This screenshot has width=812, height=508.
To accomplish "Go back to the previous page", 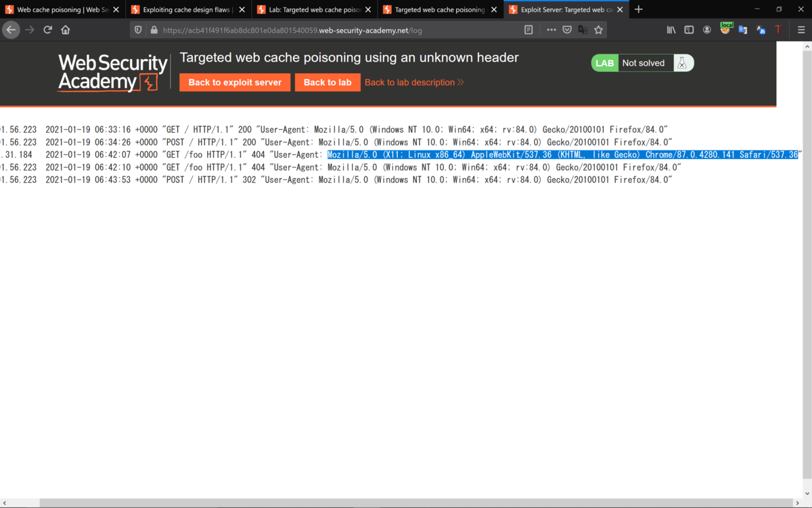I will [11, 30].
